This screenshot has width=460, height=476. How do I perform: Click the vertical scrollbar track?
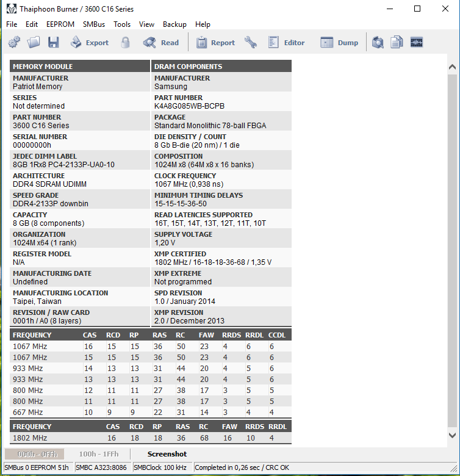coord(452,250)
